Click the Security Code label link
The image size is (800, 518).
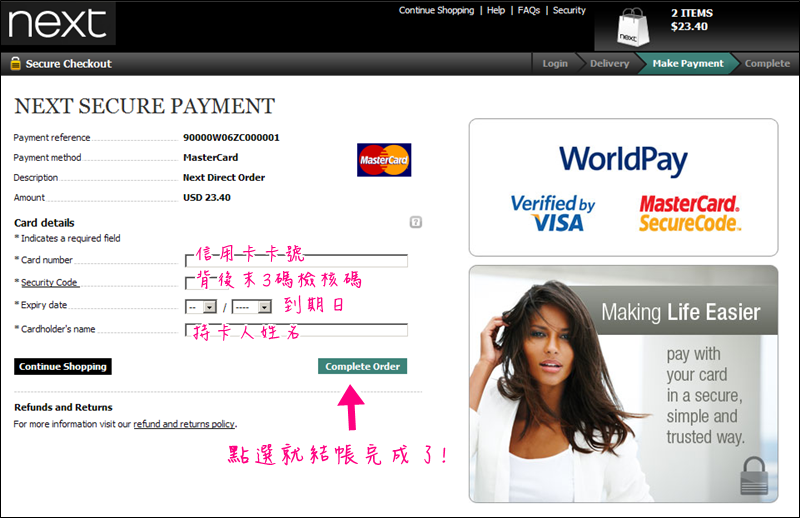49,282
